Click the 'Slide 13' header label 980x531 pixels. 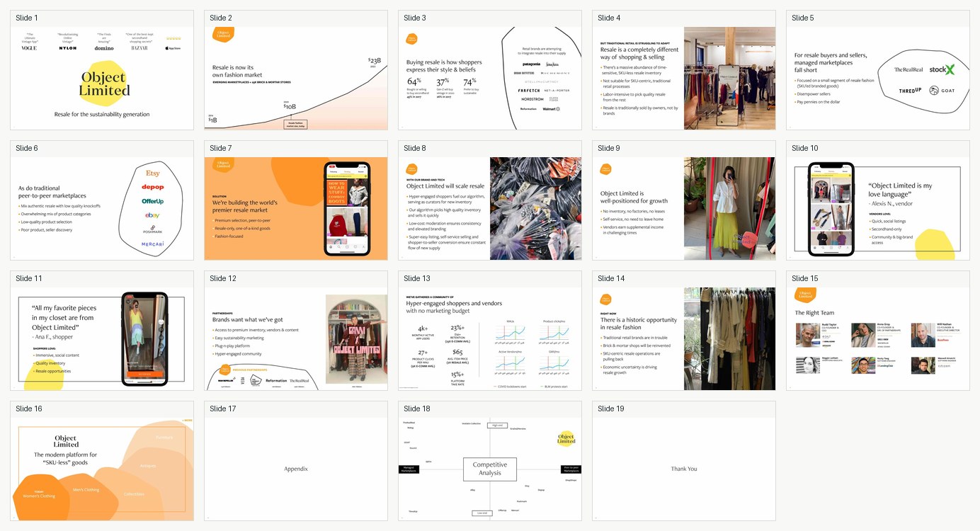coord(417,278)
